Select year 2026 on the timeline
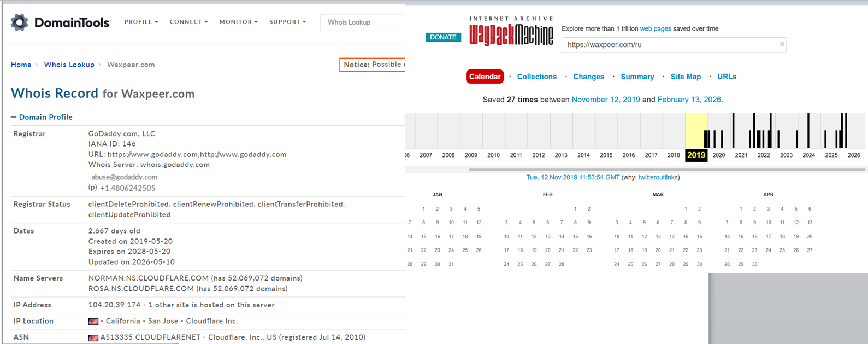This screenshot has height=344, width=868. tap(854, 155)
